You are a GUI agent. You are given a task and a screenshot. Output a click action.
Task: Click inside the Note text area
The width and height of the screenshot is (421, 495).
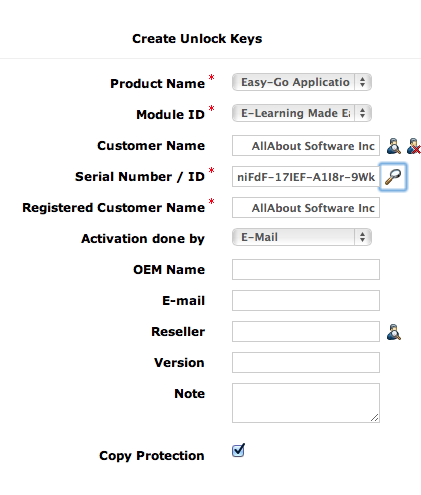click(306, 403)
